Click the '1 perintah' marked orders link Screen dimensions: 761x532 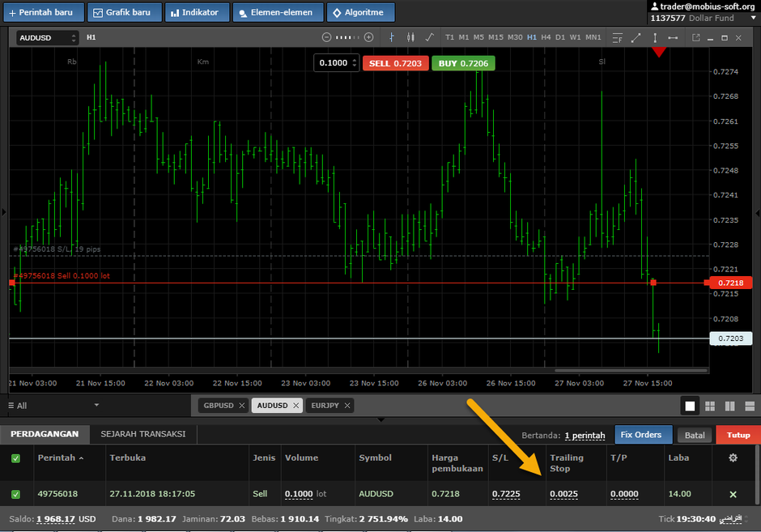(585, 436)
